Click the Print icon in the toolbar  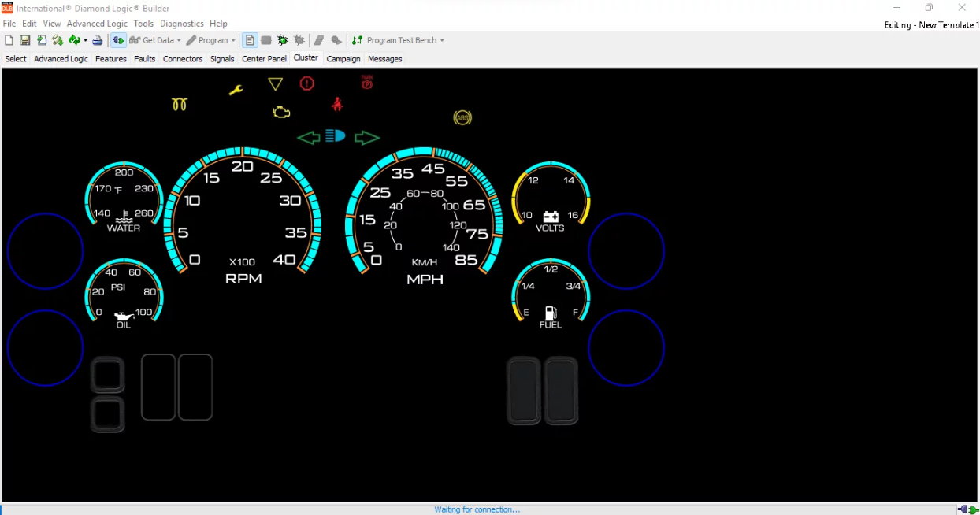[x=97, y=39]
